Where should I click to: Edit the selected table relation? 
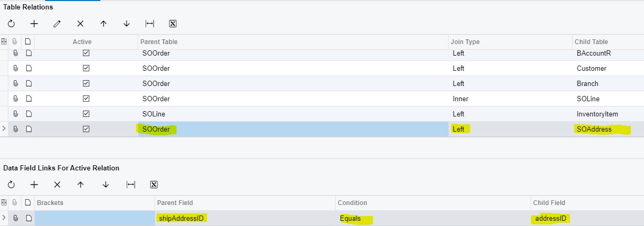click(x=57, y=24)
